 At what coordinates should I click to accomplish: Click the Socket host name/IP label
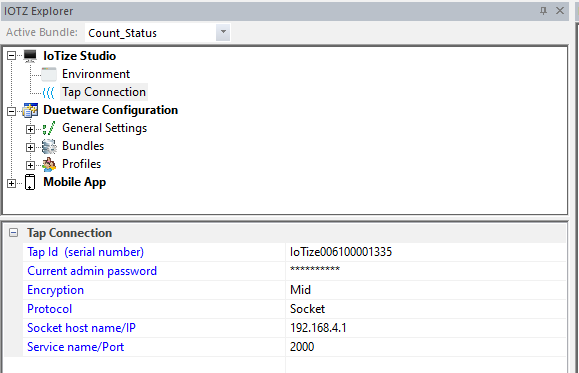click(x=81, y=328)
